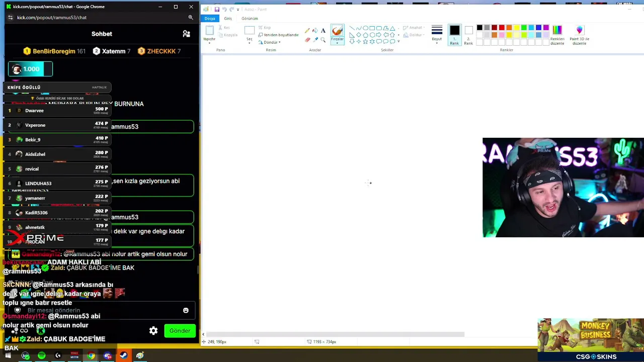Pick the red color swatch
Viewport: 644px width, 362px height.
[x=502, y=28]
